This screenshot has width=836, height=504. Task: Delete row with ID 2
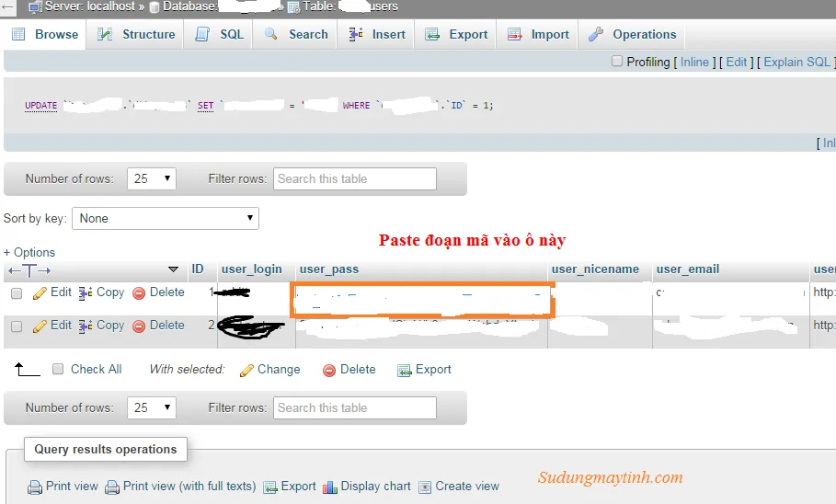[158, 326]
